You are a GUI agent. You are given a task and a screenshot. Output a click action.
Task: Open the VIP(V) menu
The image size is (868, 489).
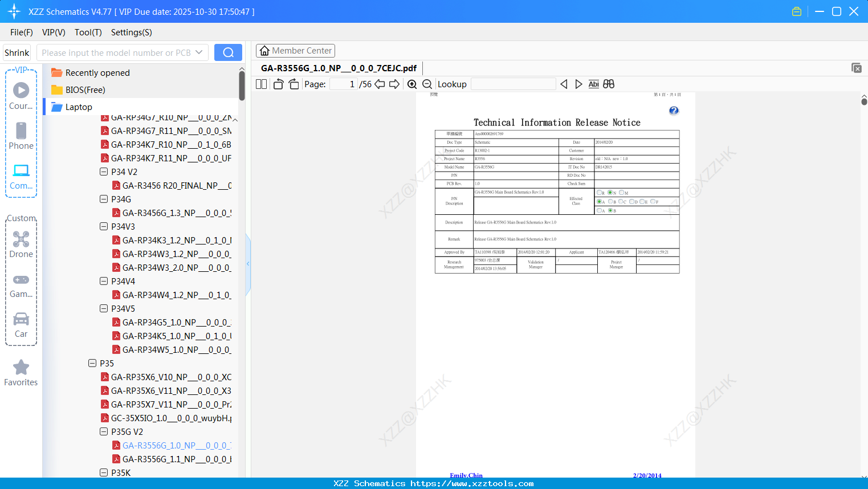pos(54,32)
